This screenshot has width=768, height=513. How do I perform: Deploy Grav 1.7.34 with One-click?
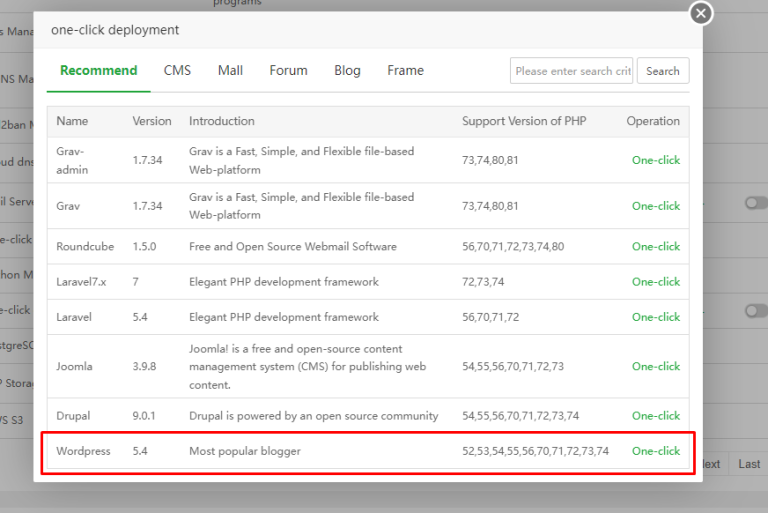[x=656, y=206]
